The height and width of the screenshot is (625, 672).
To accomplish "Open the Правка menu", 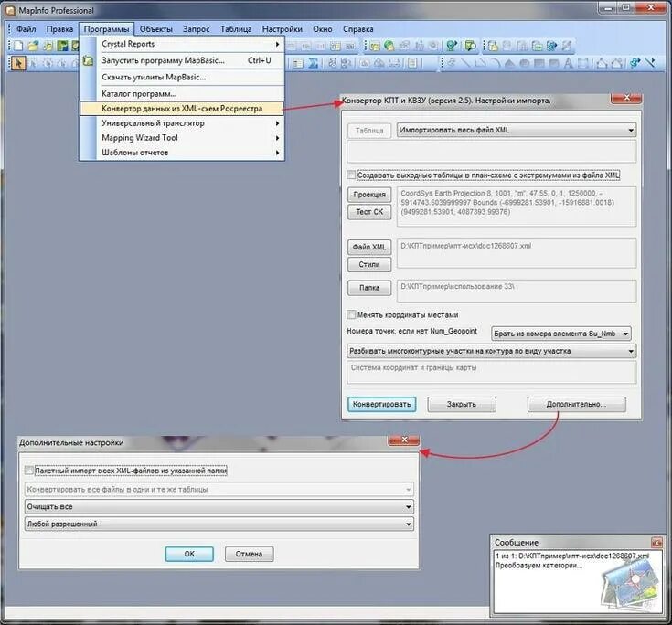I will point(59,29).
